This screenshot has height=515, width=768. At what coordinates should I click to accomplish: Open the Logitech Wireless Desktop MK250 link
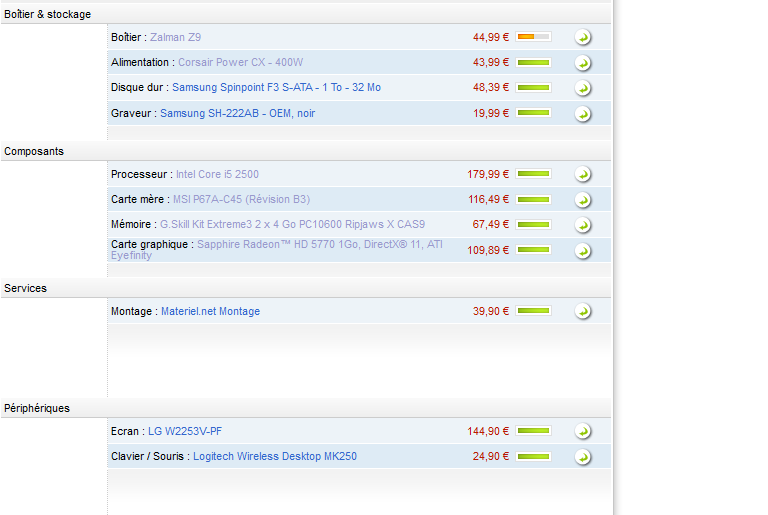(x=274, y=456)
